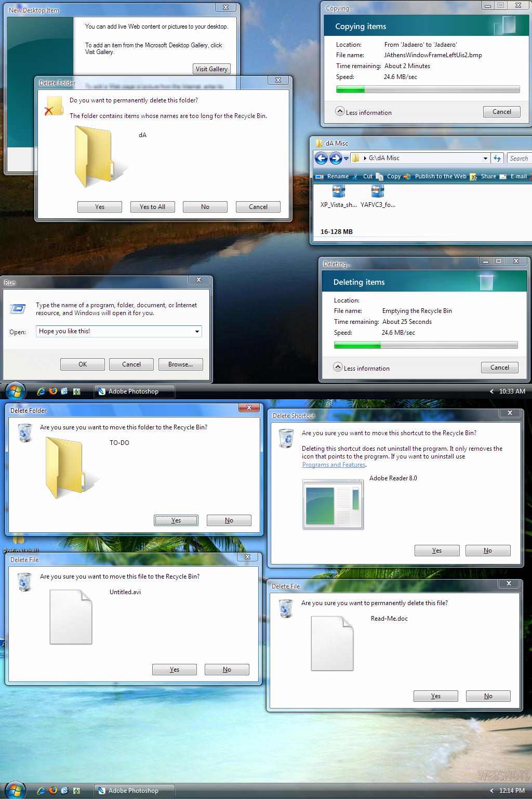The image size is (532, 799).
Task: Select the Rename tool in dA Misc toolbar
Action: pos(338,176)
